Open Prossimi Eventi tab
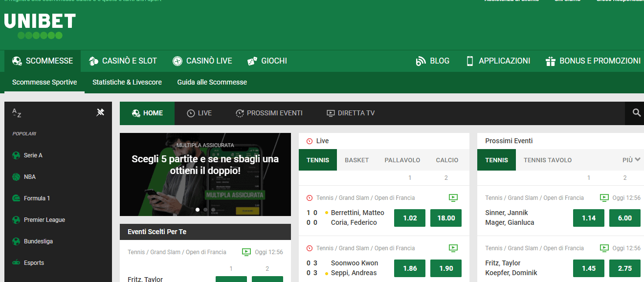The height and width of the screenshot is (282, 644). click(269, 113)
